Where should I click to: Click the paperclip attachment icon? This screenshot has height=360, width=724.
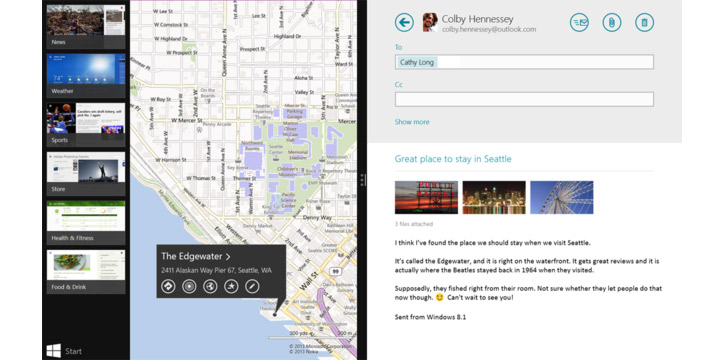point(612,22)
